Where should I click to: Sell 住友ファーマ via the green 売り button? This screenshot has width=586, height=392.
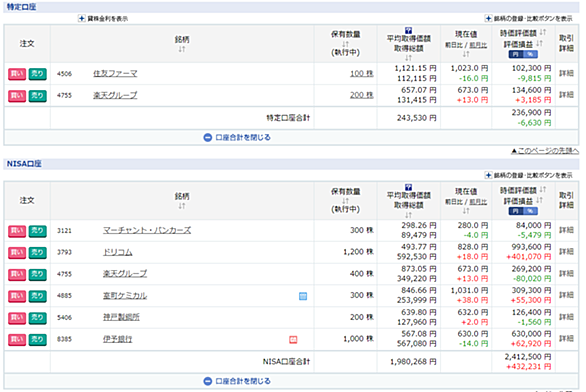pyautogui.click(x=38, y=74)
